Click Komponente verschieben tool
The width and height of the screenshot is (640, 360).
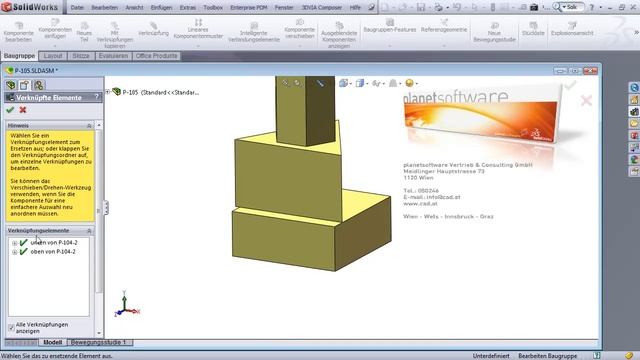(300, 29)
